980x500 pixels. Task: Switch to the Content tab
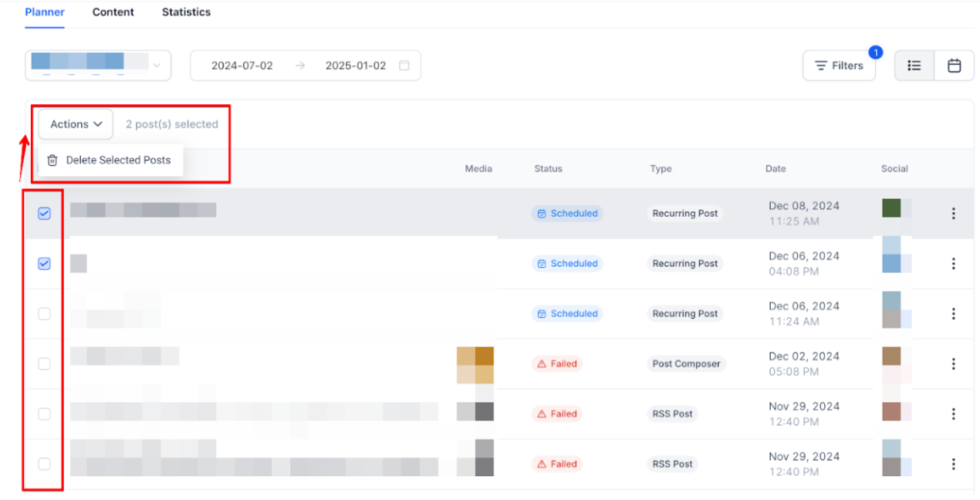(113, 12)
